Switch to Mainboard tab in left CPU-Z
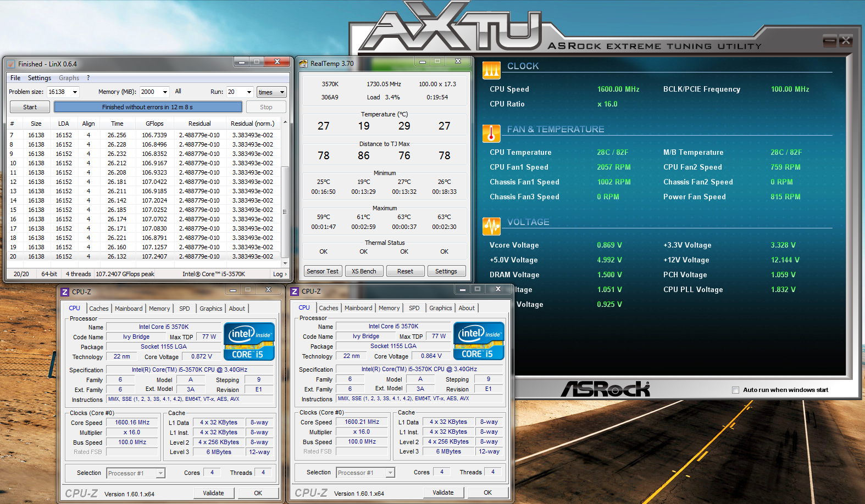Image resolution: width=865 pixels, height=504 pixels. (129, 309)
